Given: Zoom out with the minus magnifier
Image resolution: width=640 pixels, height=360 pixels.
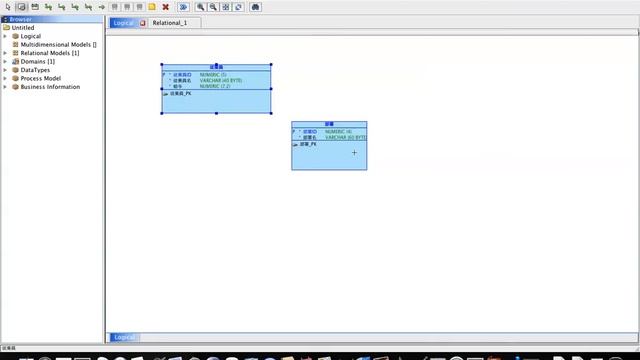Looking at the screenshot, I should pyautogui.click(x=213, y=7).
